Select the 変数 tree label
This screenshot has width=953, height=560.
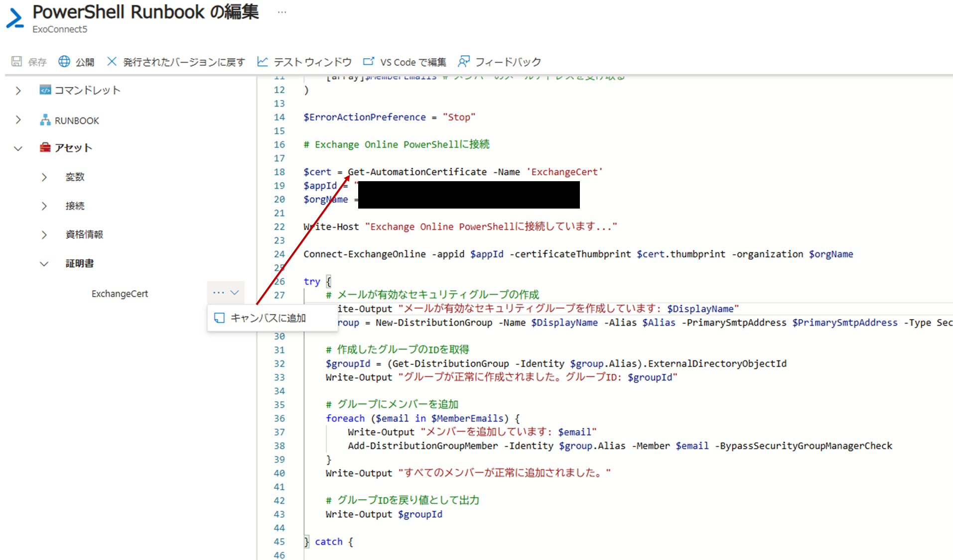click(75, 177)
